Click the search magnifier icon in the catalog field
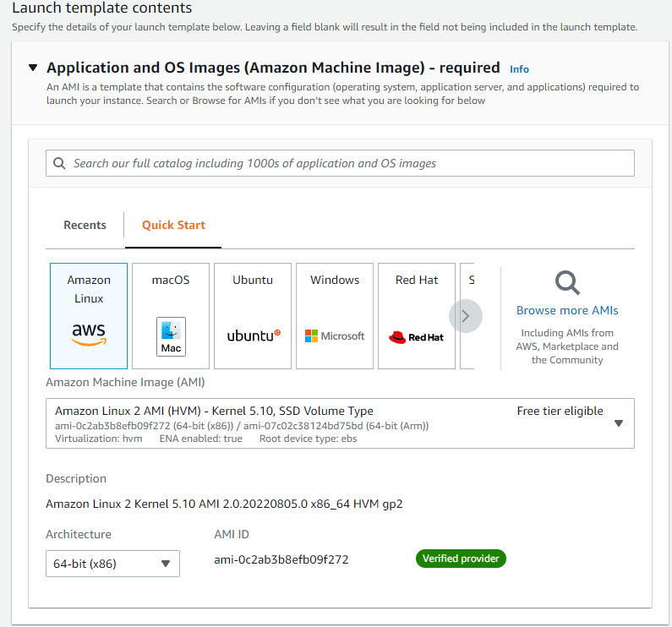The height and width of the screenshot is (627, 672). pyautogui.click(x=59, y=163)
